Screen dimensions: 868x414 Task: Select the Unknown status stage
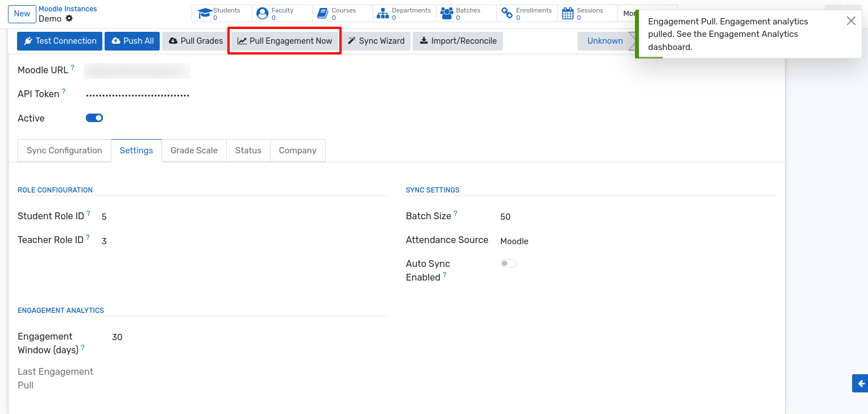pos(605,41)
